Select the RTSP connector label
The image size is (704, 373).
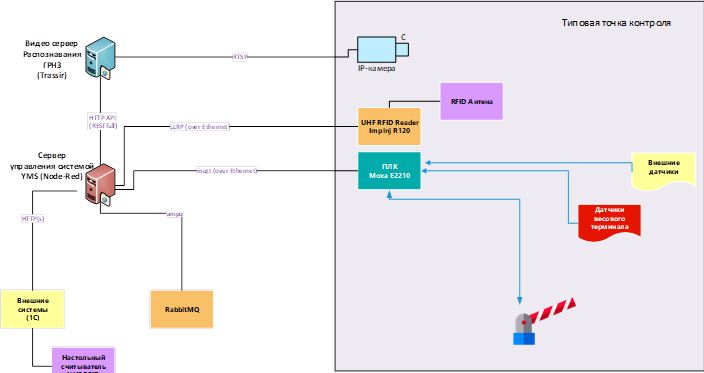coord(240,57)
